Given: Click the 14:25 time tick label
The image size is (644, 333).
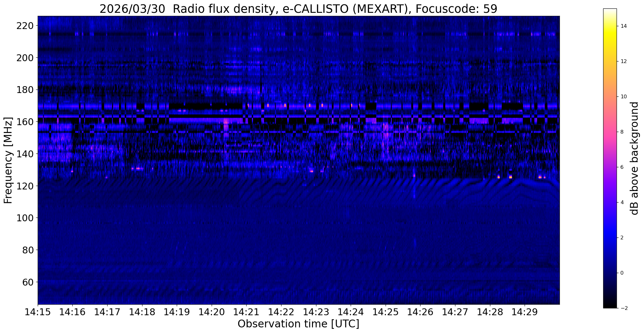Looking at the screenshot, I should pyautogui.click(x=386, y=312).
